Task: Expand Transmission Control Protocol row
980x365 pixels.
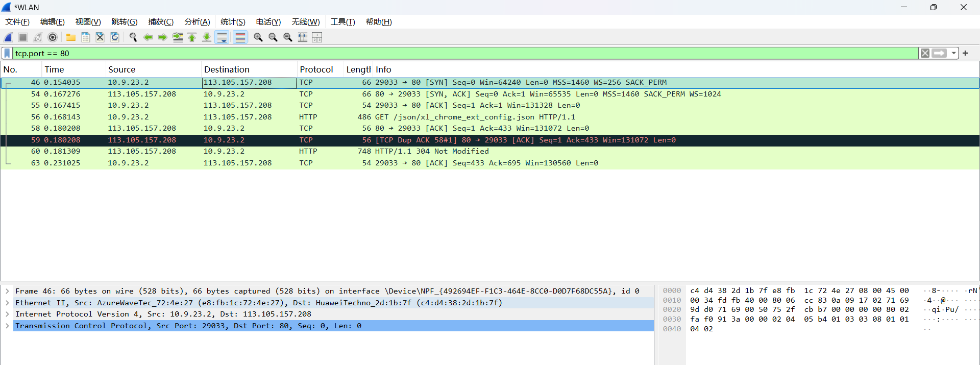Action: point(7,326)
